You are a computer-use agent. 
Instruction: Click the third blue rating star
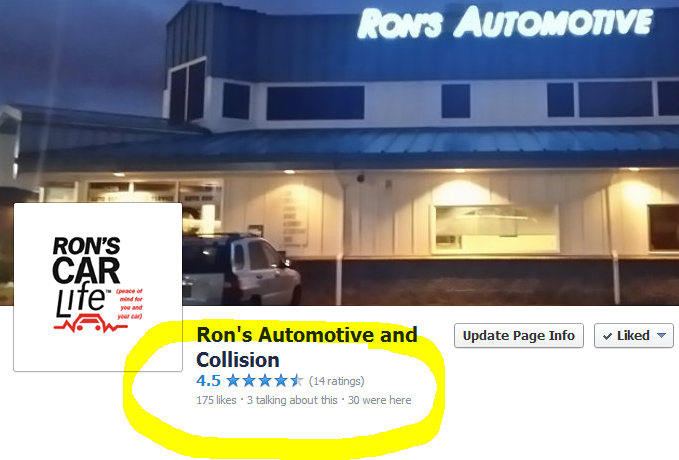pos(265,381)
